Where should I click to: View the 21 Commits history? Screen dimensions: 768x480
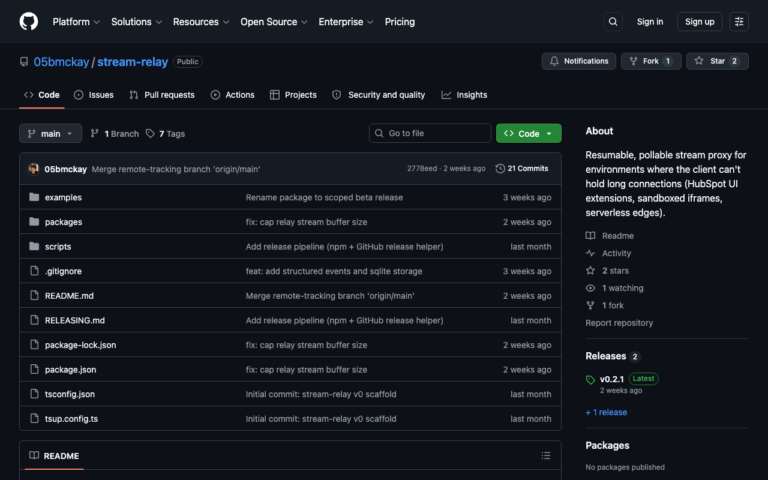click(522, 168)
